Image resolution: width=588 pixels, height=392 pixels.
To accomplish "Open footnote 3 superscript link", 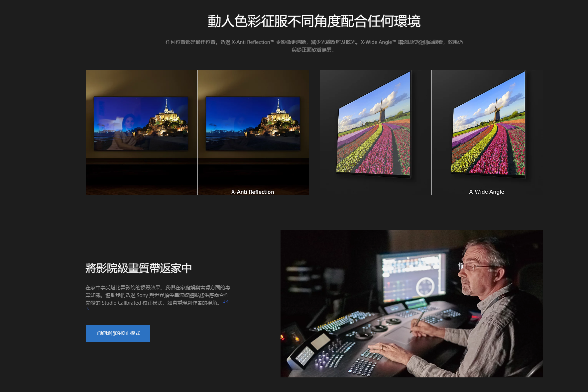I will click(x=224, y=301).
